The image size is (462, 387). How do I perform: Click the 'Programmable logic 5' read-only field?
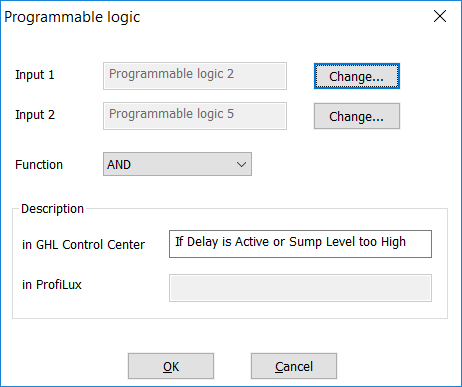pyautogui.click(x=195, y=116)
